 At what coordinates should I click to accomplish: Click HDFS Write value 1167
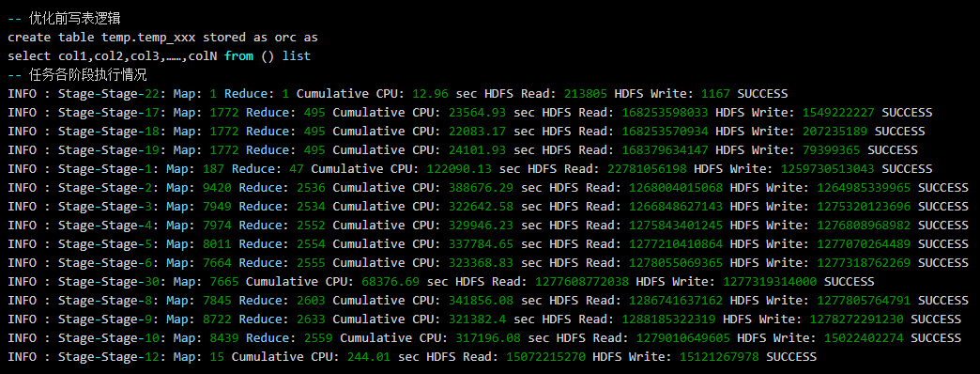tap(715, 94)
